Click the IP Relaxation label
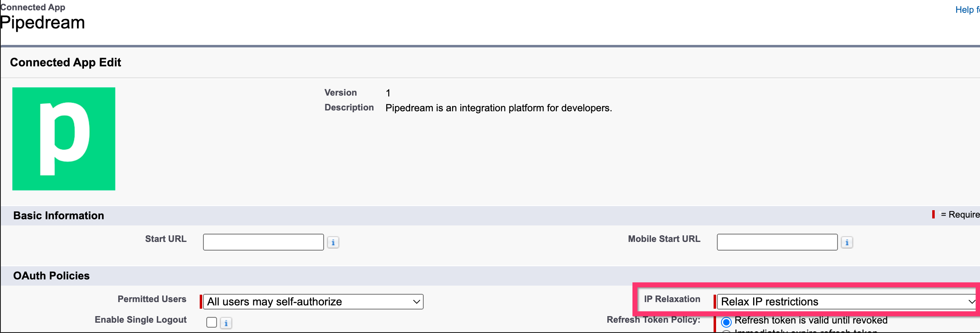 [672, 299]
